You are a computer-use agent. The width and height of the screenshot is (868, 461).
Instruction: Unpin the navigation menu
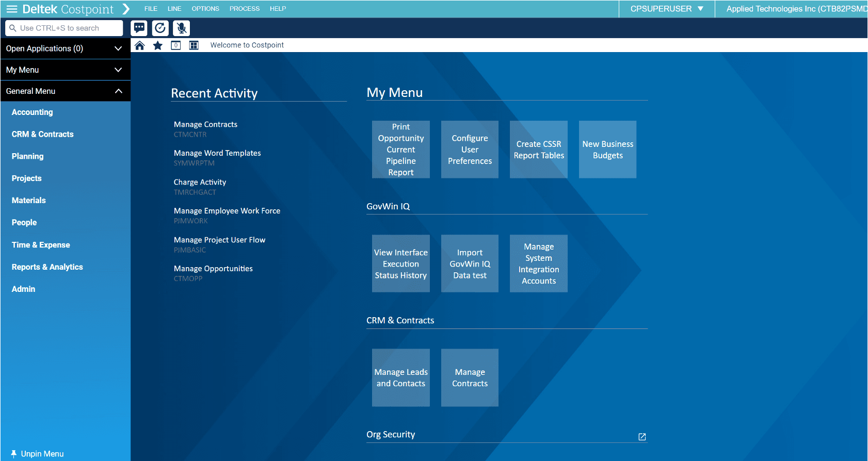[x=37, y=454]
